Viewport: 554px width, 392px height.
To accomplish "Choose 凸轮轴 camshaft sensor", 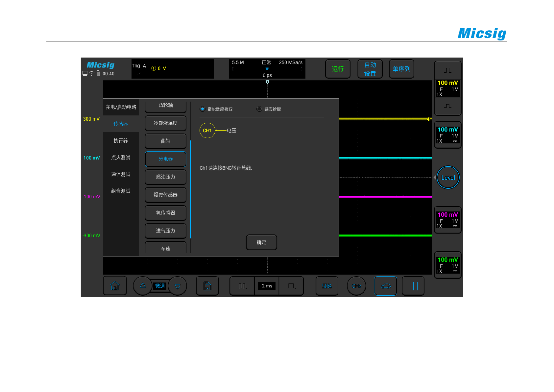I will [x=165, y=106].
